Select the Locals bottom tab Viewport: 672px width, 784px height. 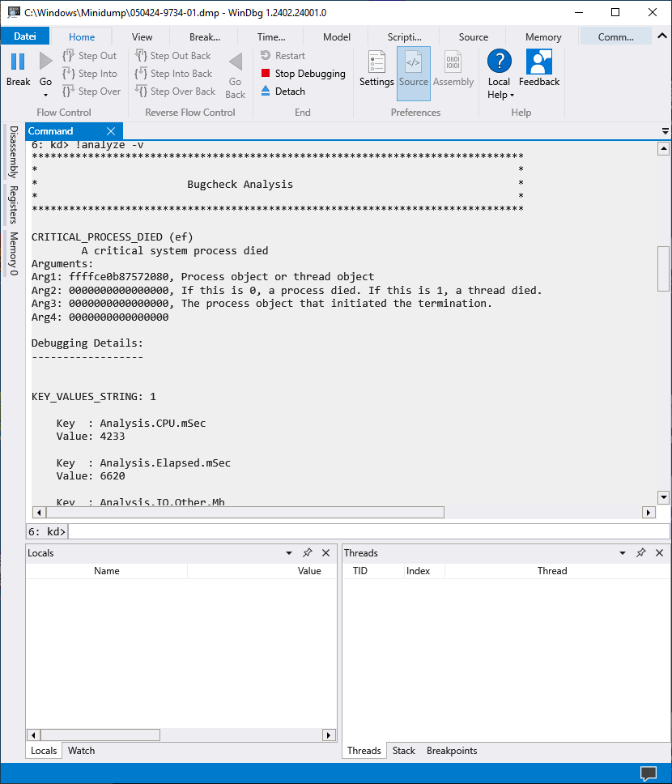(x=44, y=751)
